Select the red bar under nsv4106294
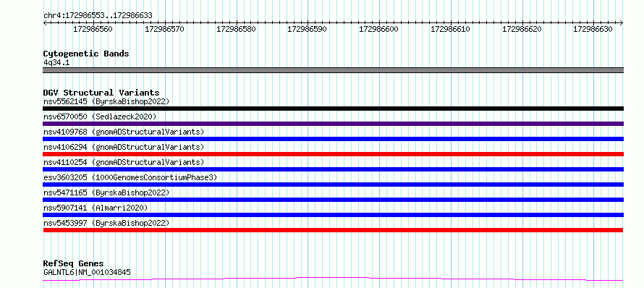The height and width of the screenshot is (288, 644). pos(333,154)
